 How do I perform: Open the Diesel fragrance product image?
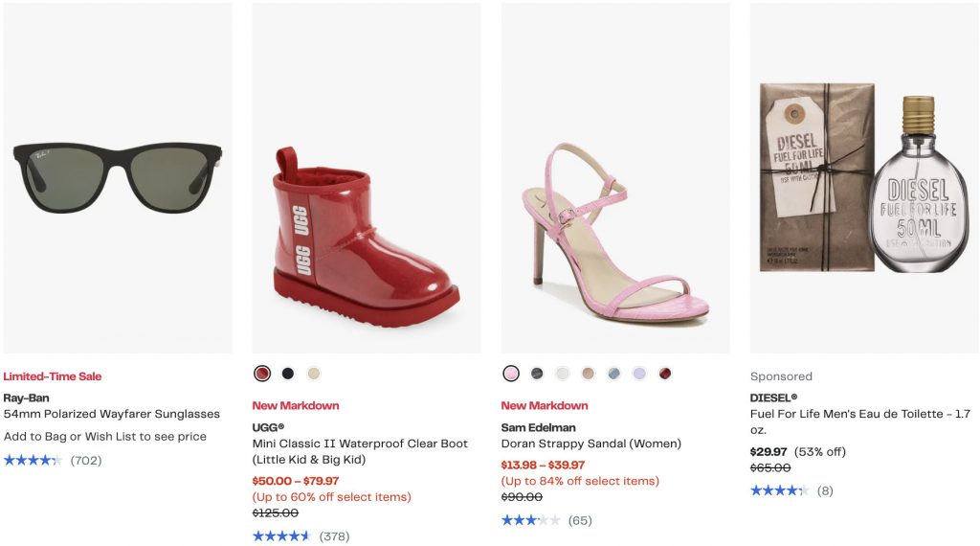click(864, 178)
